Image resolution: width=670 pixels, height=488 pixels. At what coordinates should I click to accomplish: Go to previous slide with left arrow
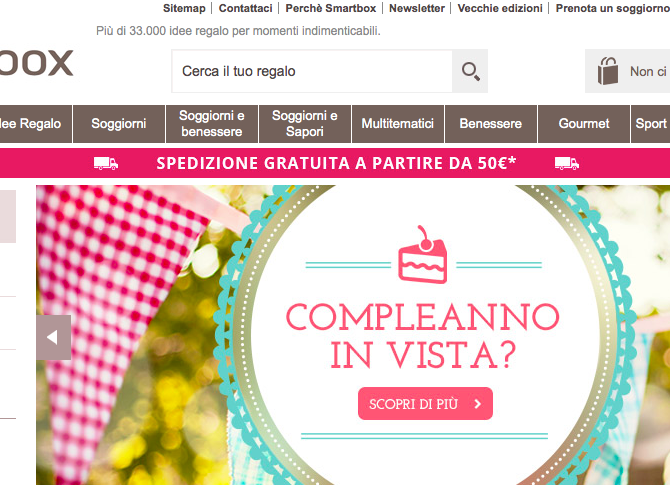pyautogui.click(x=53, y=337)
